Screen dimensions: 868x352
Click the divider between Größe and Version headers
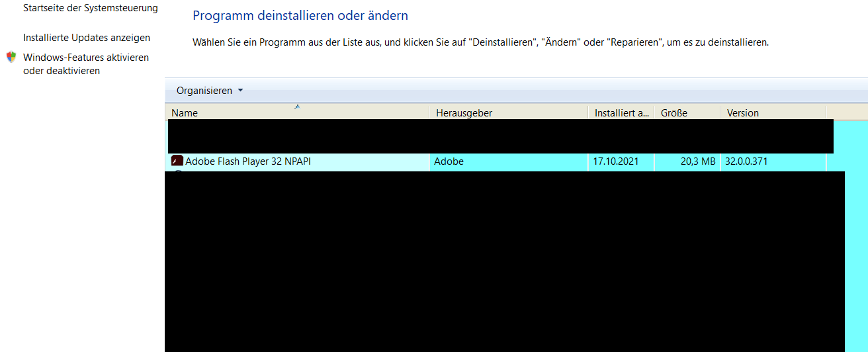(x=720, y=113)
